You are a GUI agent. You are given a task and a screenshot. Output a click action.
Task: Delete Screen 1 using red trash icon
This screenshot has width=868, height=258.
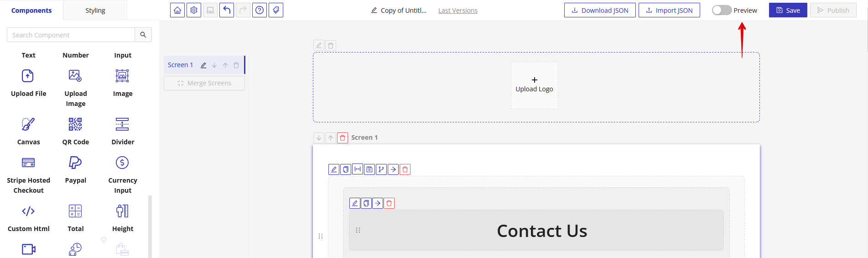[343, 138]
